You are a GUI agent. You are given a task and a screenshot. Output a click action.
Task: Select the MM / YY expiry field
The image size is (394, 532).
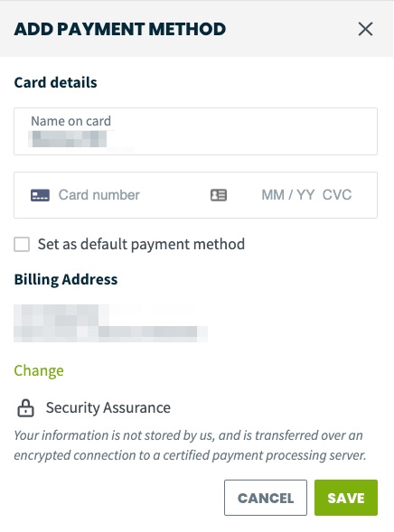(287, 195)
